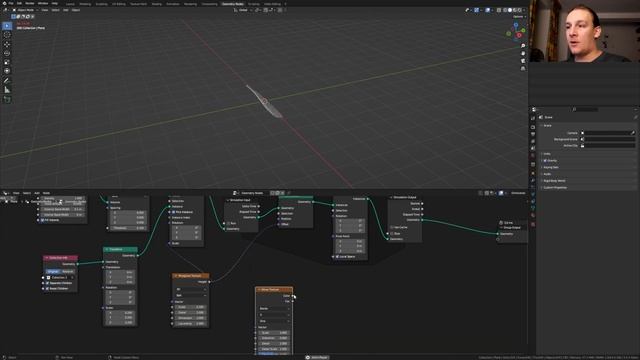Expand the Audio panel in Scene properties

(x=547, y=174)
